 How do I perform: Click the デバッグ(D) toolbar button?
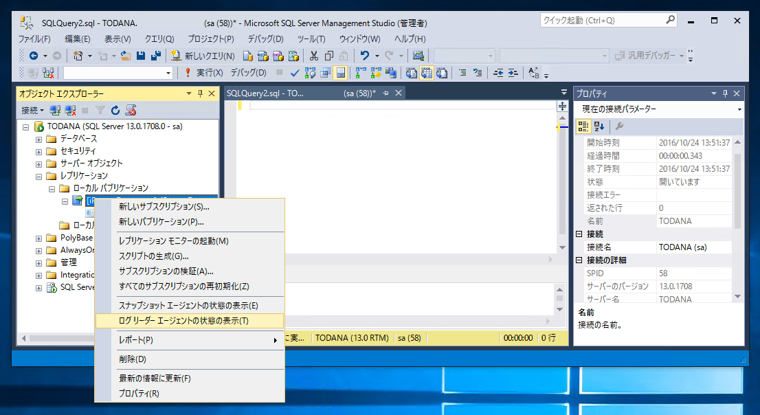click(x=248, y=73)
